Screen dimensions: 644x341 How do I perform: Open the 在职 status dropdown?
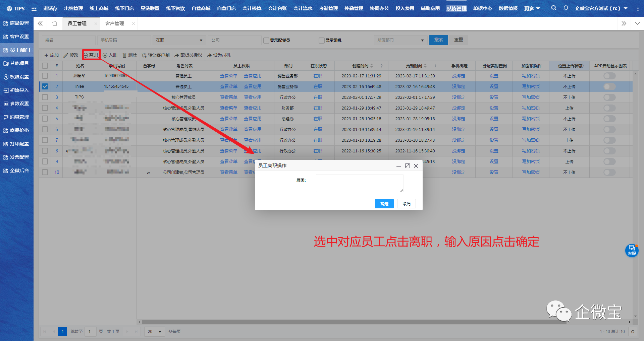coord(179,40)
